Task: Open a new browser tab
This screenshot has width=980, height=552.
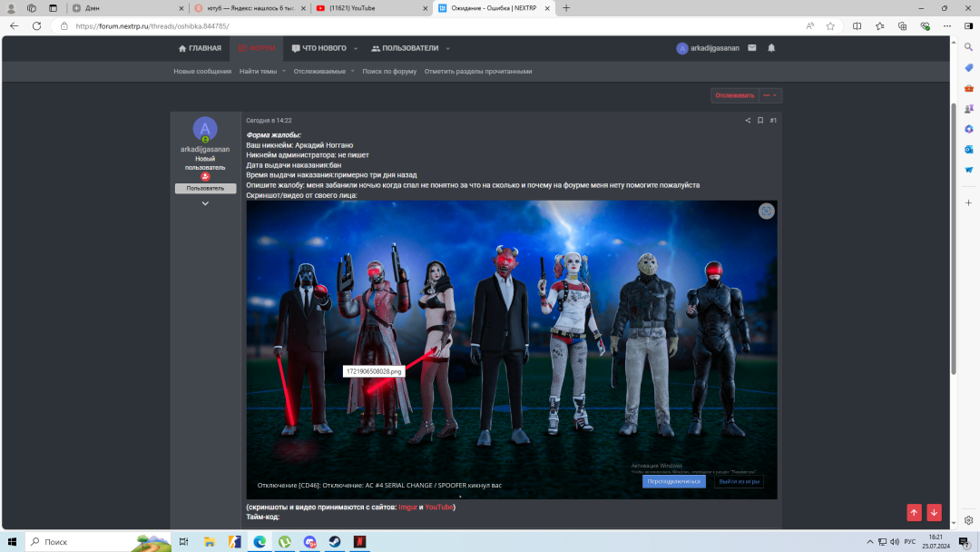Action: 566,8
